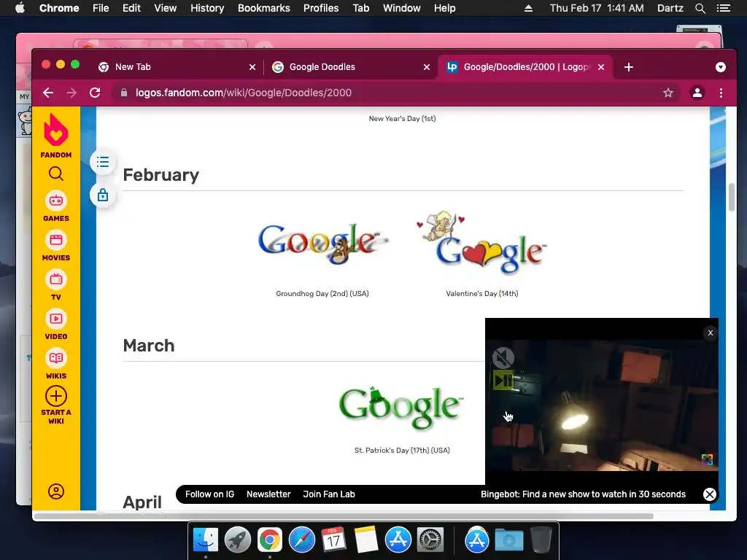Open the Bookmarks menu
Screen dimensions: 747x560
pyautogui.click(x=264, y=8)
